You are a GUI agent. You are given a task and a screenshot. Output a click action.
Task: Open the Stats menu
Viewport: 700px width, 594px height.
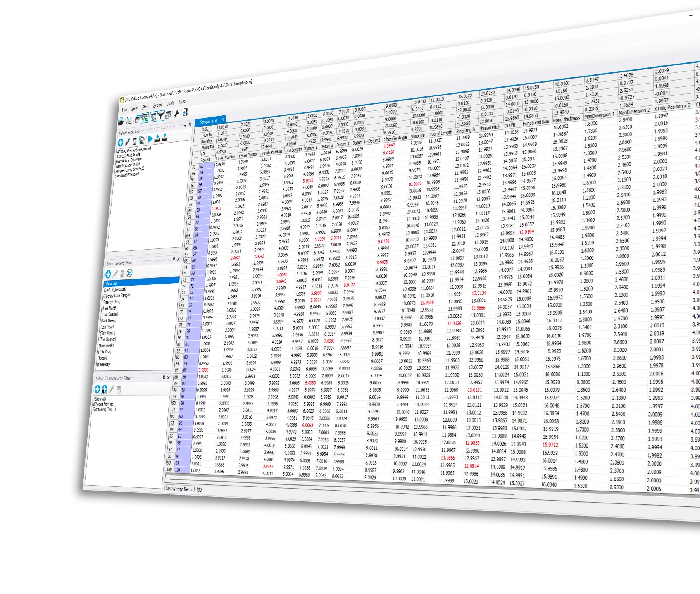coord(145,107)
